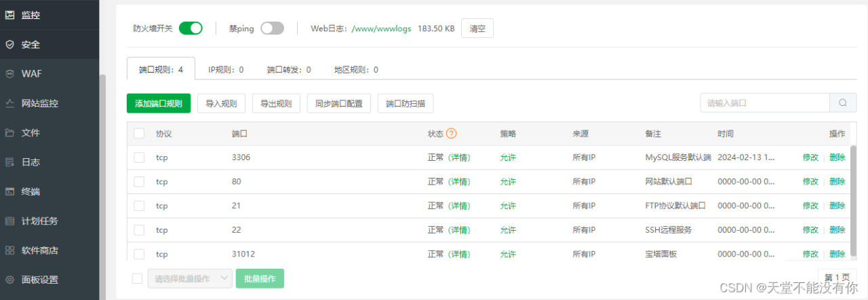Click the 终端 terminal icon in sidebar
This screenshot has height=300, width=868.
[x=10, y=191]
